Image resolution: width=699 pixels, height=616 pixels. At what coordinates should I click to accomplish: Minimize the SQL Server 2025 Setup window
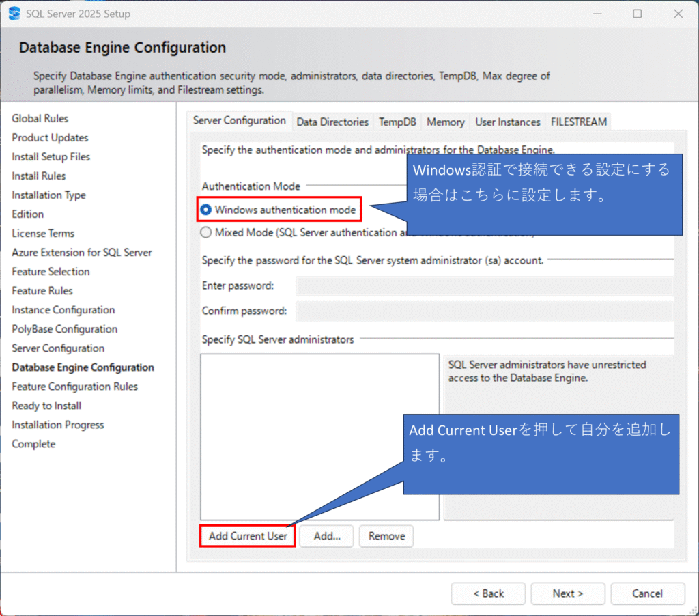597,14
